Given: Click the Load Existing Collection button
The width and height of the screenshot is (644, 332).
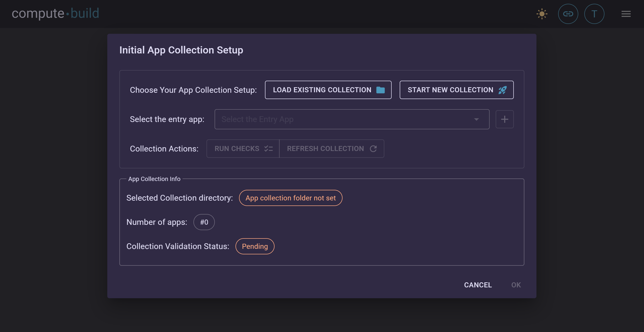Looking at the screenshot, I should [328, 90].
